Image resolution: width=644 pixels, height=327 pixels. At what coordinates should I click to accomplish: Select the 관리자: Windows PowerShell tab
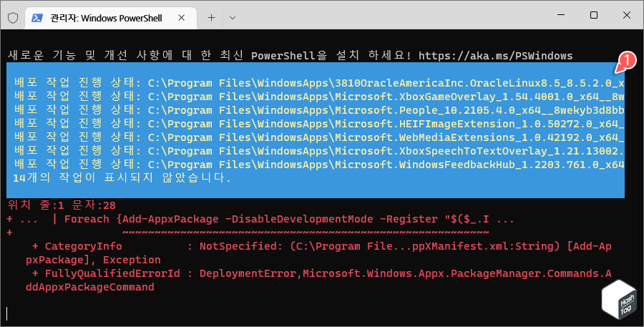[x=112, y=18]
